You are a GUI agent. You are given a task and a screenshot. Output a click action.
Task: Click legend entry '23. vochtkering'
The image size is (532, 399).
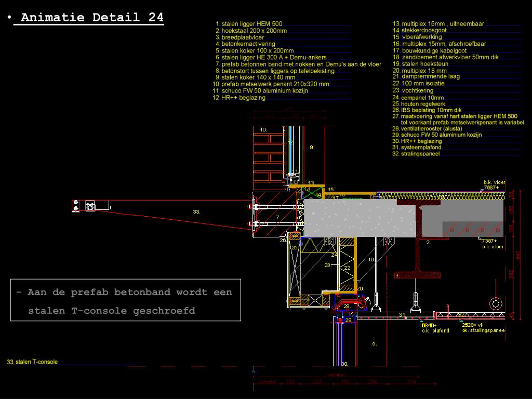413,90
